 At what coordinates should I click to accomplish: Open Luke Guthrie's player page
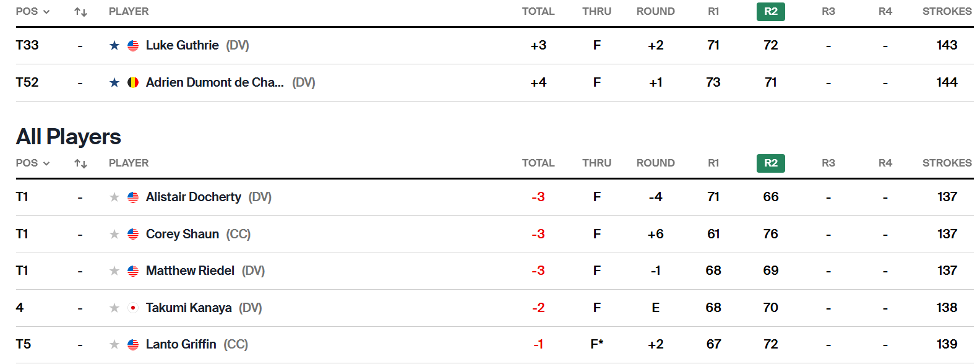coord(182,45)
